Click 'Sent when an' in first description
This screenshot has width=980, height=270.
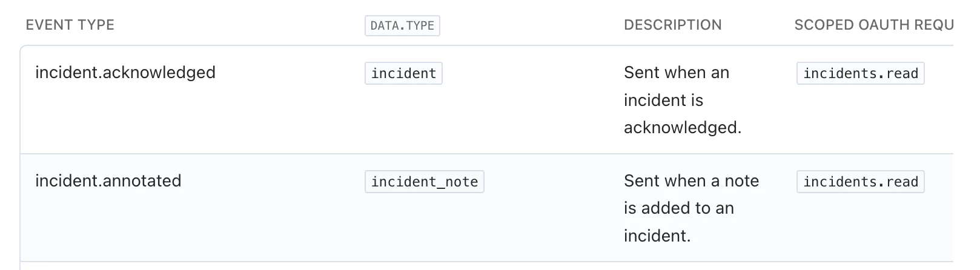click(677, 73)
